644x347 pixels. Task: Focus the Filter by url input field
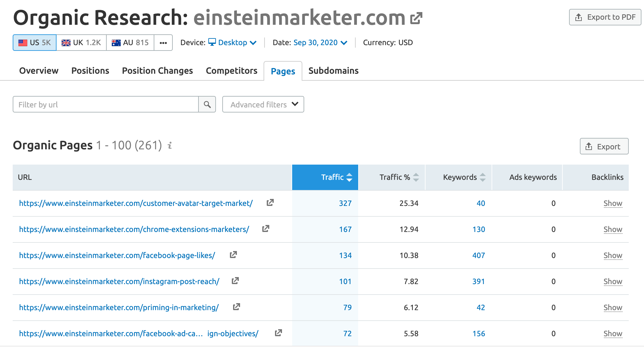(x=106, y=104)
